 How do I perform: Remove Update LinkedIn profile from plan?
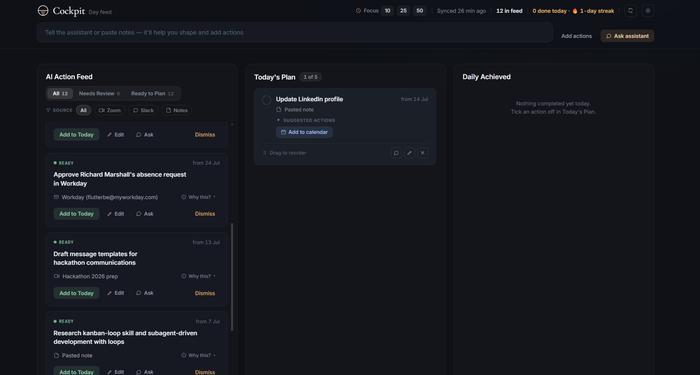point(423,153)
